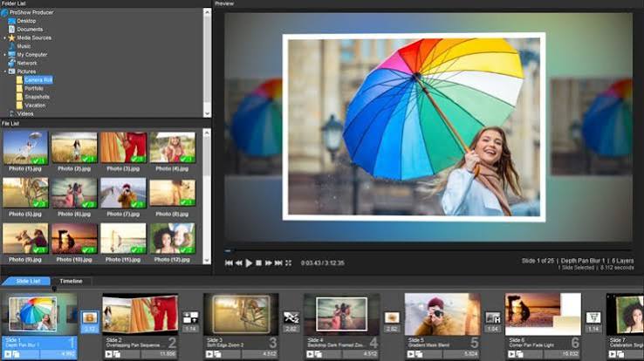Expand the Media Sources tree node
644x361 pixels.
(x=5, y=37)
